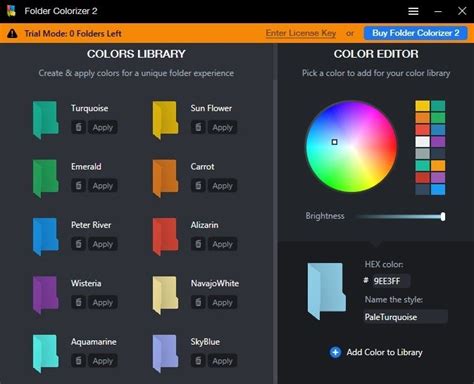Select the NavajoWhite folder icon

pos(165,295)
